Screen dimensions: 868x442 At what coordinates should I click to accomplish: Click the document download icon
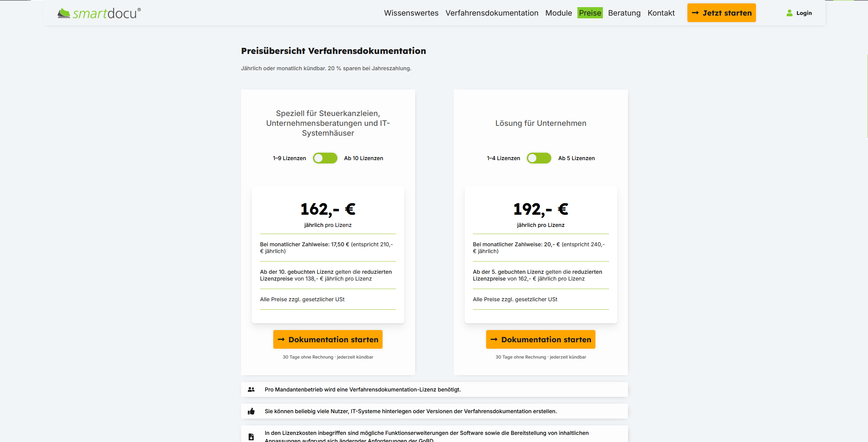point(251,437)
